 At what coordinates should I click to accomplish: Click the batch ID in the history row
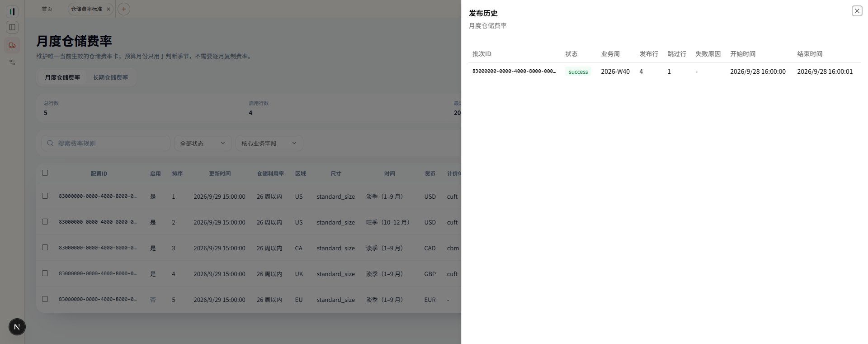514,72
